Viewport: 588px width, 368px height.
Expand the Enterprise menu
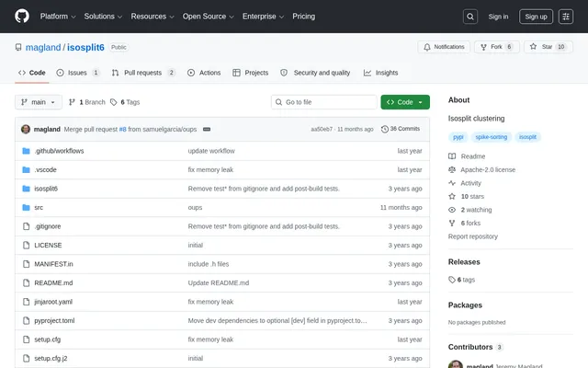click(263, 17)
